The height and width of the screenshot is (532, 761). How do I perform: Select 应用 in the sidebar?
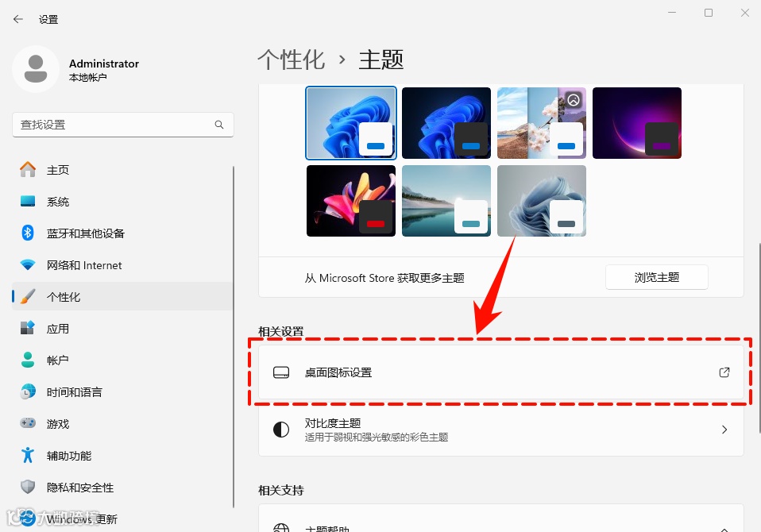tap(122, 328)
